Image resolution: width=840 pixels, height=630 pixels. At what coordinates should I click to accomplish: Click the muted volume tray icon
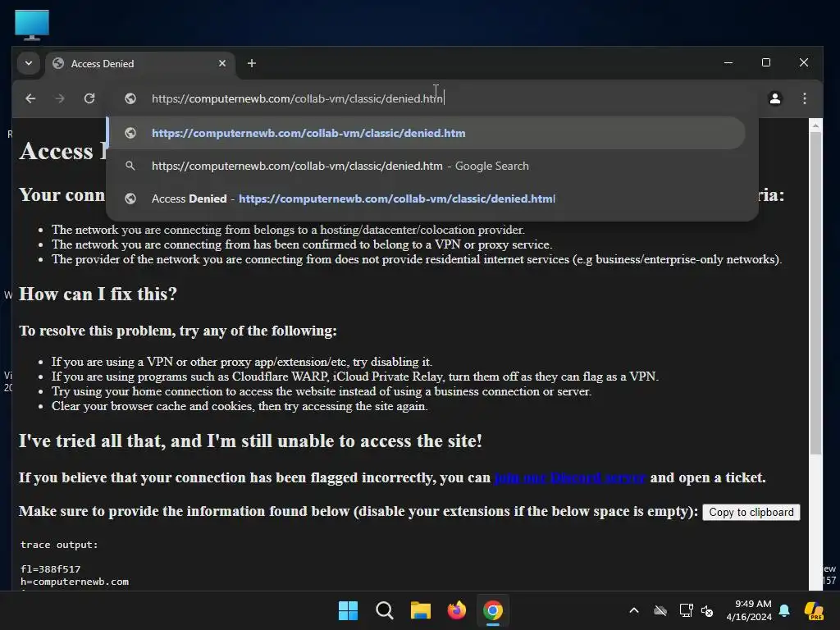coord(707,610)
